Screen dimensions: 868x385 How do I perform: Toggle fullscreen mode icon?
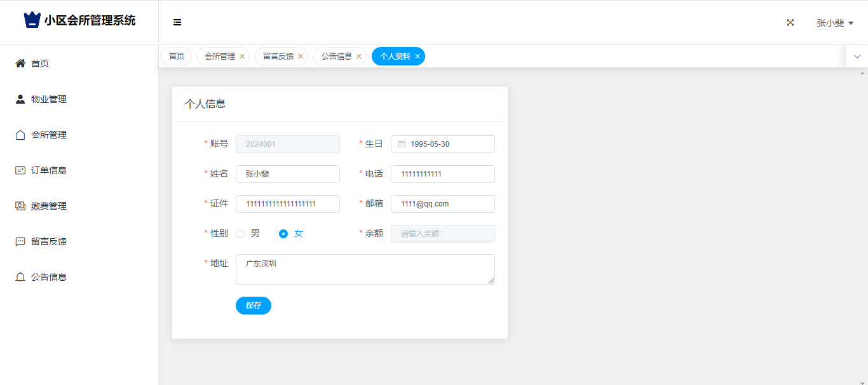790,22
